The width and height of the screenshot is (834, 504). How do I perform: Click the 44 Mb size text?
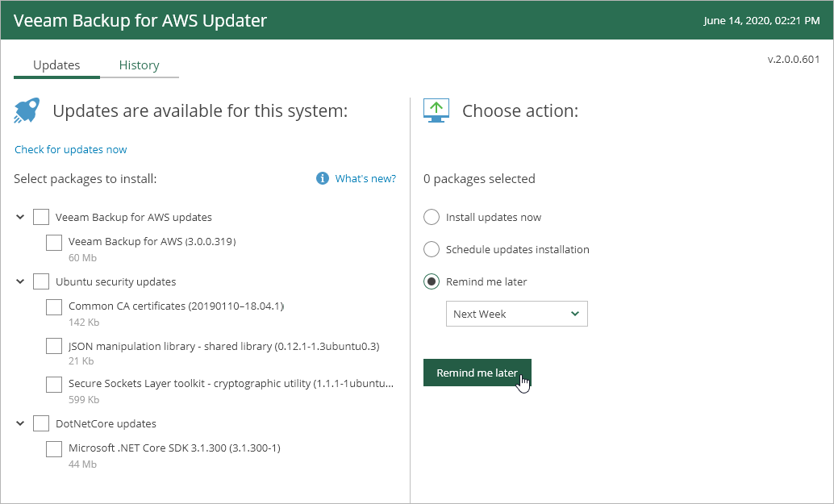(82, 464)
